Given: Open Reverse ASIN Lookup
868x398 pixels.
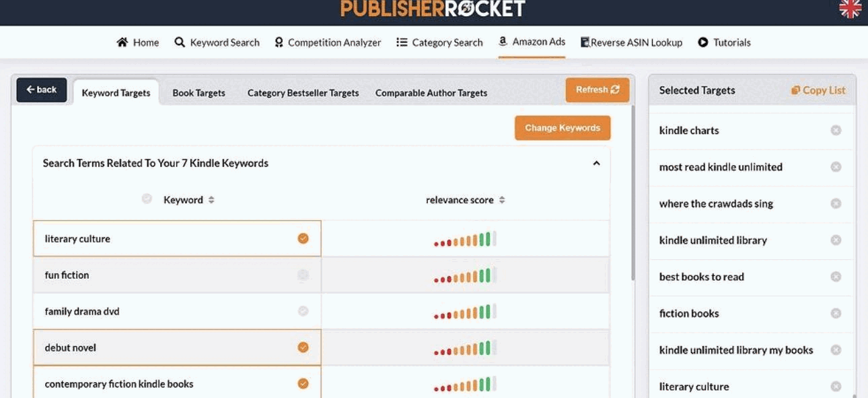Looking at the screenshot, I should [631, 42].
